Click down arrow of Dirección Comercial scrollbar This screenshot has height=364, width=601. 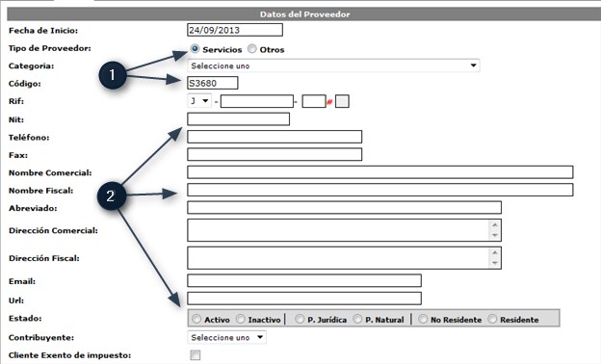pyautogui.click(x=495, y=235)
